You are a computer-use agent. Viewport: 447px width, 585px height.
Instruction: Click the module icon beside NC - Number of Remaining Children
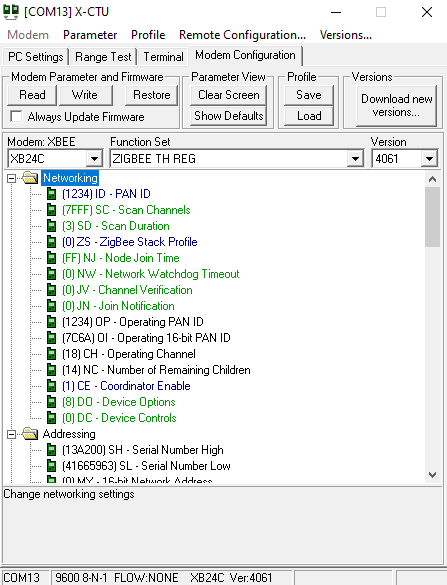pyautogui.click(x=51, y=370)
